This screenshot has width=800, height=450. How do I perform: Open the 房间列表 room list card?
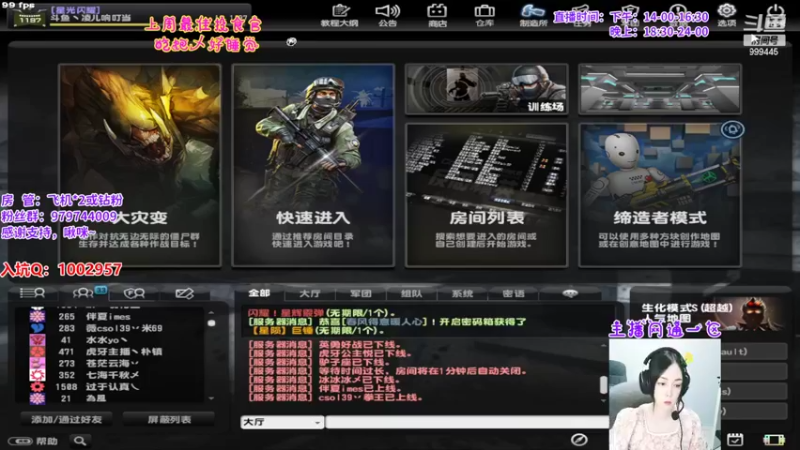click(486, 195)
